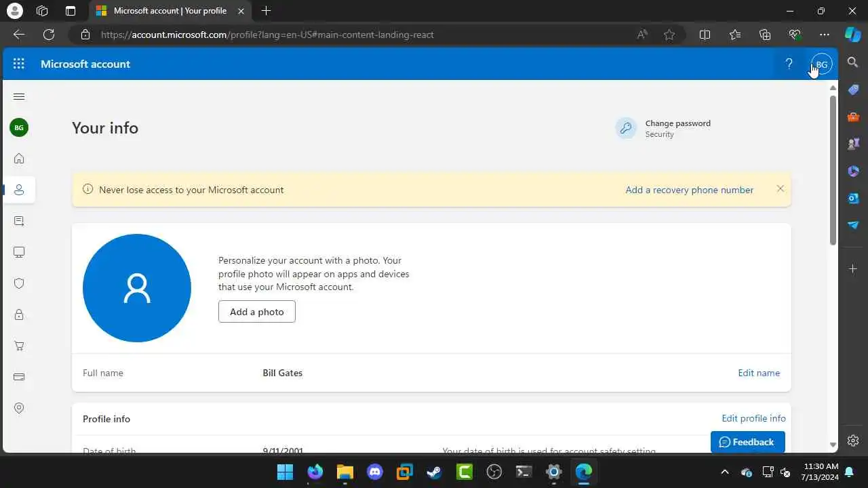The image size is (868, 488).
Task: Open Subscriptions icon in sidebar
Action: 19,221
